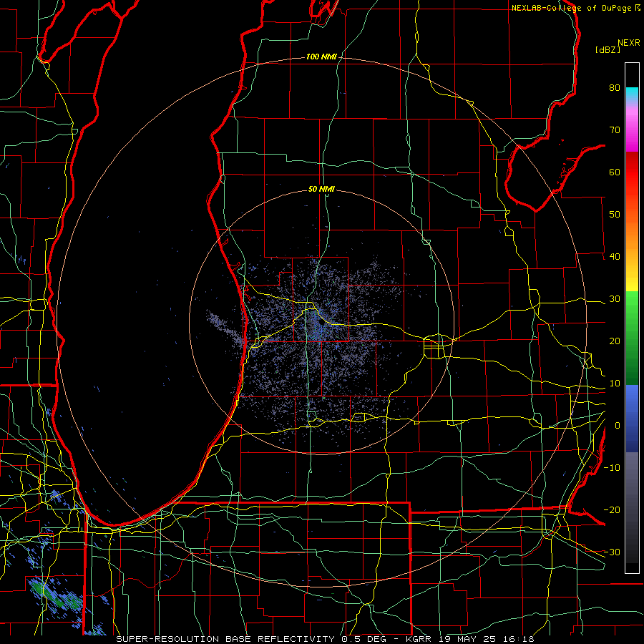Click the '100 NMI' range ring label

[x=321, y=57]
